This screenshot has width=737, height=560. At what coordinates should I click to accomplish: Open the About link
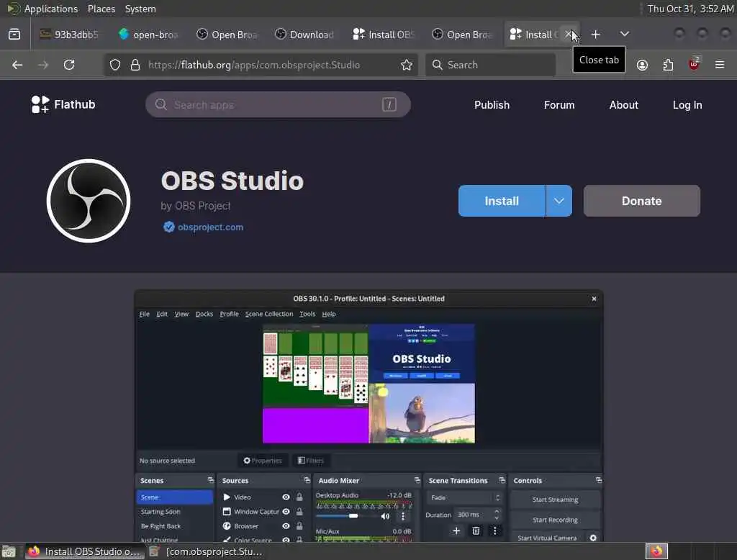pyautogui.click(x=624, y=105)
